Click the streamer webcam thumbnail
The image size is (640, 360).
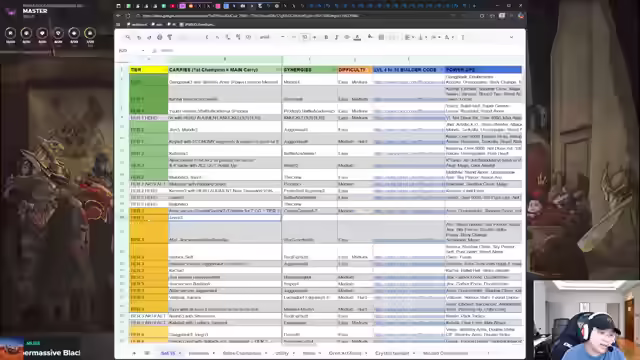[587, 320]
